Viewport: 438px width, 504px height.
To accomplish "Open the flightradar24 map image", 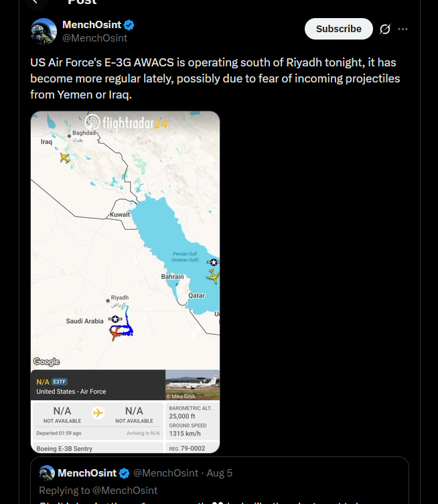I will [125, 282].
